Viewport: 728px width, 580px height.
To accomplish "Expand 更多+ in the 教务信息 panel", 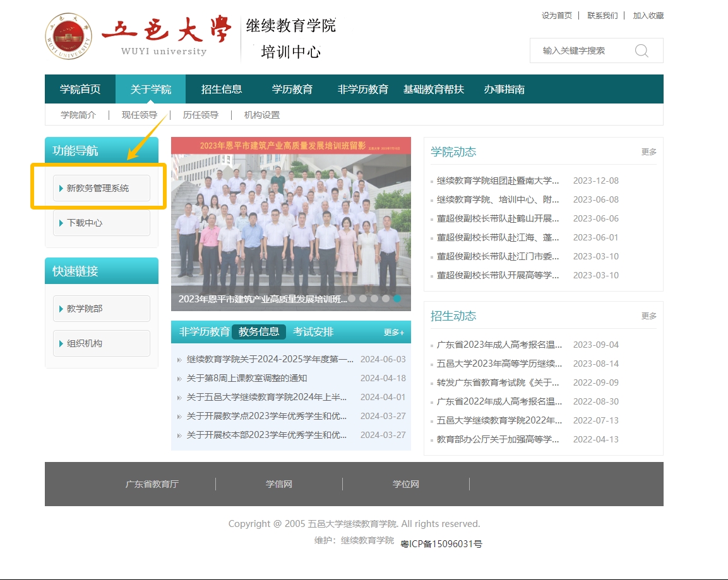I will 393,333.
